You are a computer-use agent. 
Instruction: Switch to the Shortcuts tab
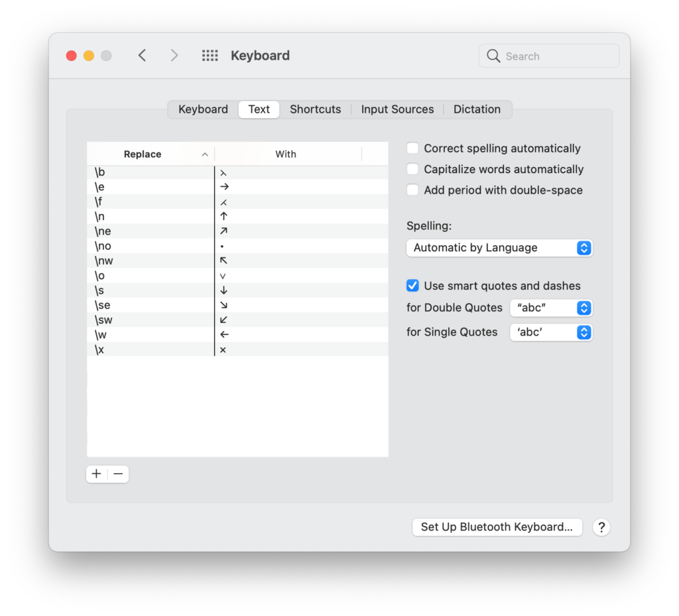315,109
